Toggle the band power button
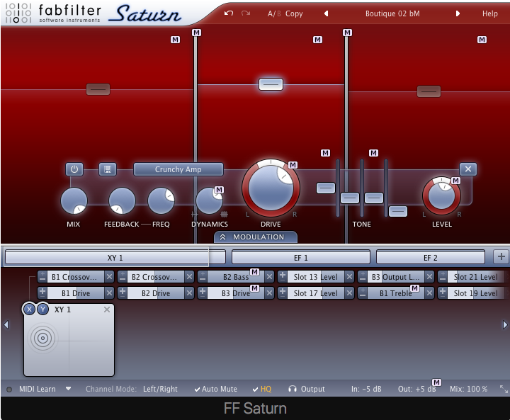The height and width of the screenshot is (420, 510). (x=74, y=169)
